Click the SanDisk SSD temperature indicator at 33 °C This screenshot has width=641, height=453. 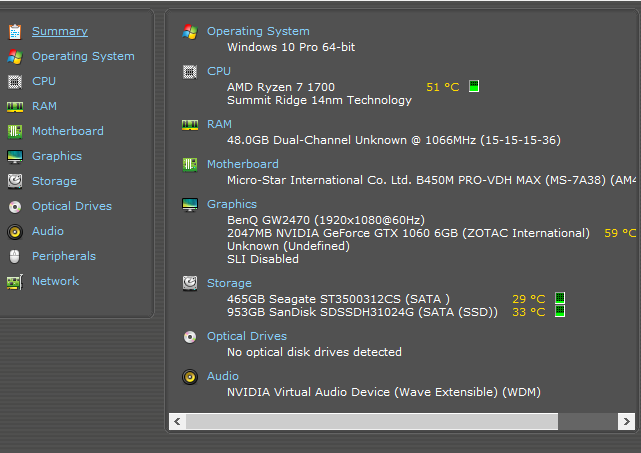tap(560, 311)
